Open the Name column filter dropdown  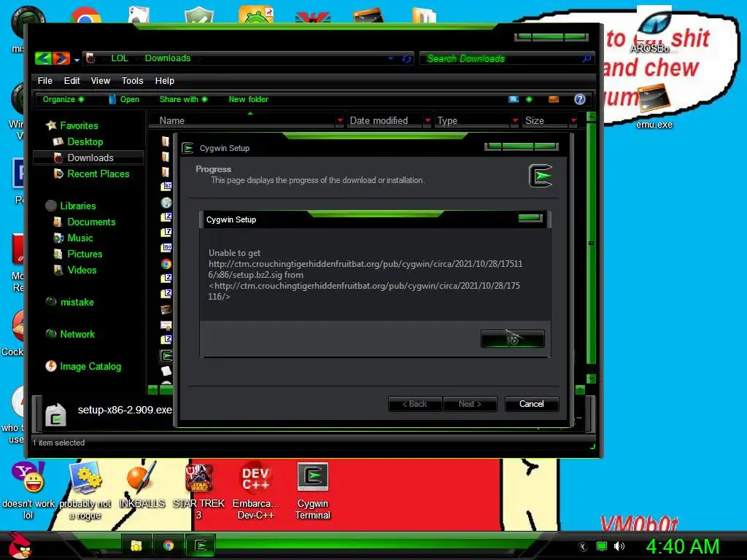click(340, 121)
